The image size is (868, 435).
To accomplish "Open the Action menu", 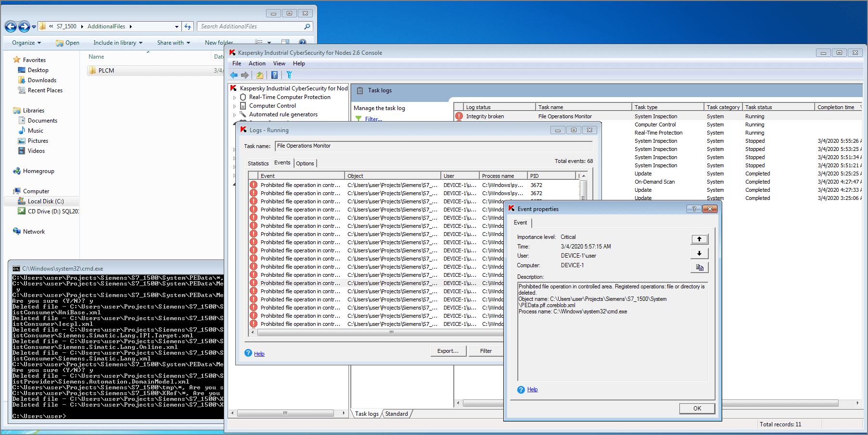I will tap(257, 63).
